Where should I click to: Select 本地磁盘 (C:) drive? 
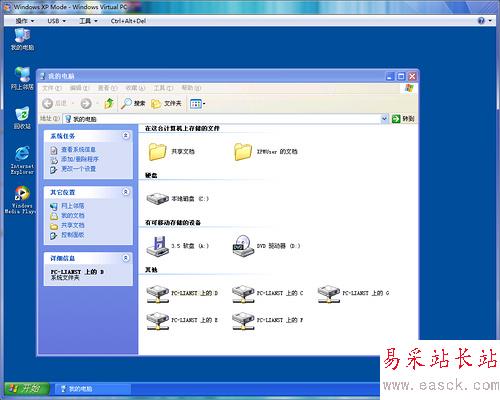(178, 199)
